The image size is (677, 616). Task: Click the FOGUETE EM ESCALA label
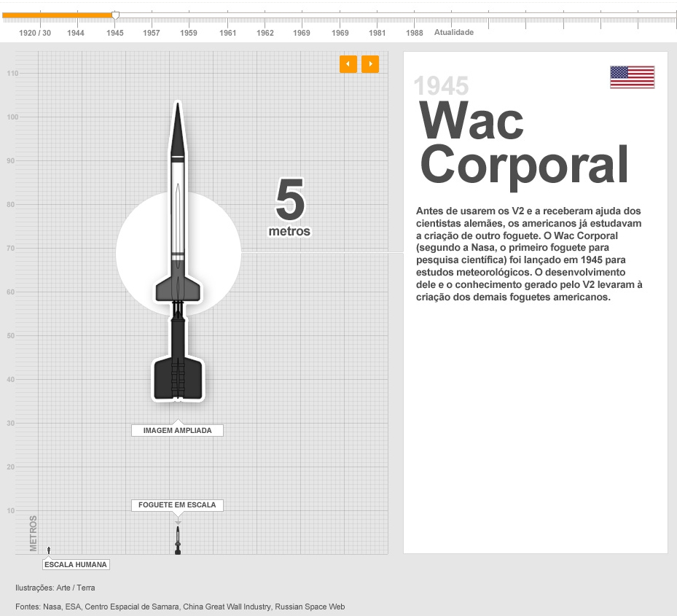177,504
